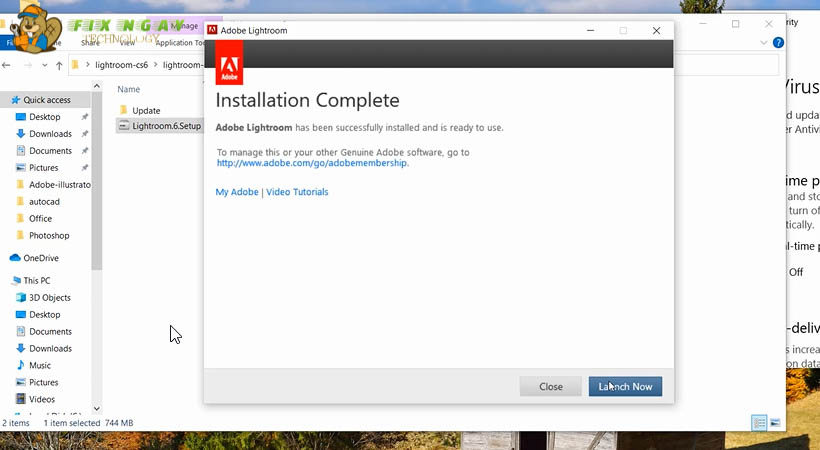Switch to large icons view in status bar
820x450 pixels.
(775, 423)
